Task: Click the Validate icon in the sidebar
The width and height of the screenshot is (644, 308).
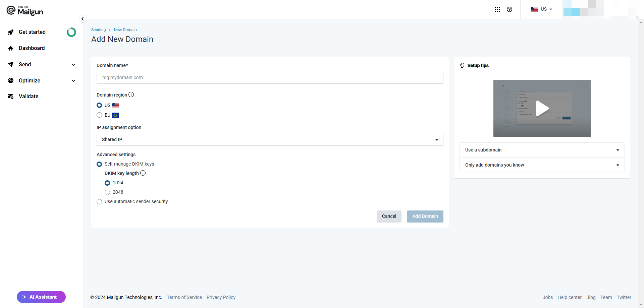Action: pyautogui.click(x=11, y=97)
